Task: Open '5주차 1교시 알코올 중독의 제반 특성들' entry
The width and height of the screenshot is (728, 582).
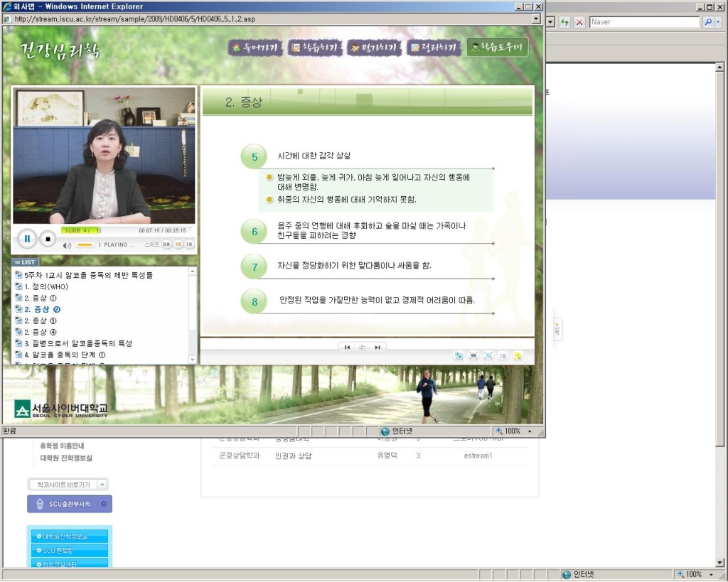Action: click(88, 275)
